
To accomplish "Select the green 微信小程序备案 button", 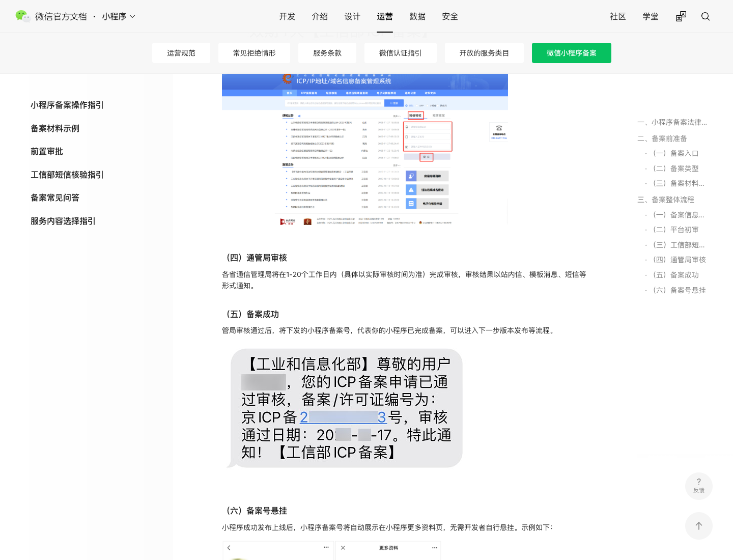I will pyautogui.click(x=572, y=53).
